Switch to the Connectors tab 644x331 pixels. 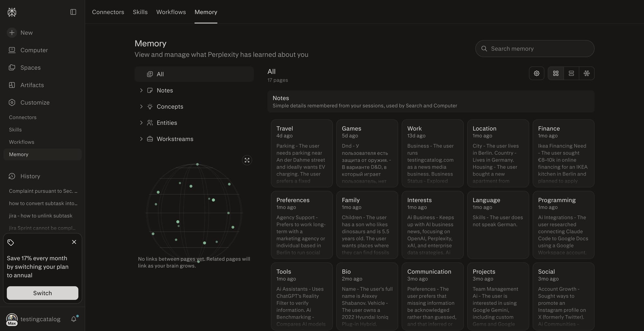[x=108, y=12]
